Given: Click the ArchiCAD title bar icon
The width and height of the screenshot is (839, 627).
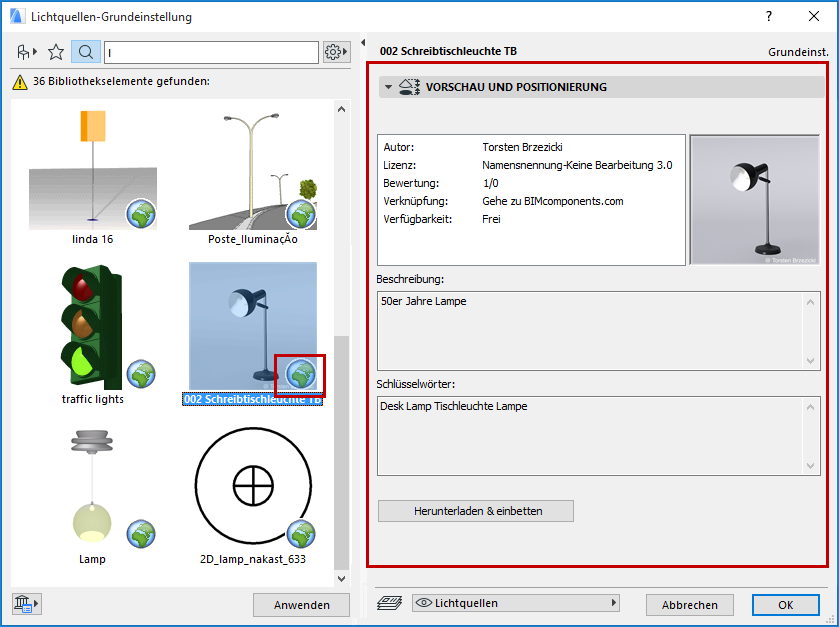Looking at the screenshot, I should [x=18, y=17].
